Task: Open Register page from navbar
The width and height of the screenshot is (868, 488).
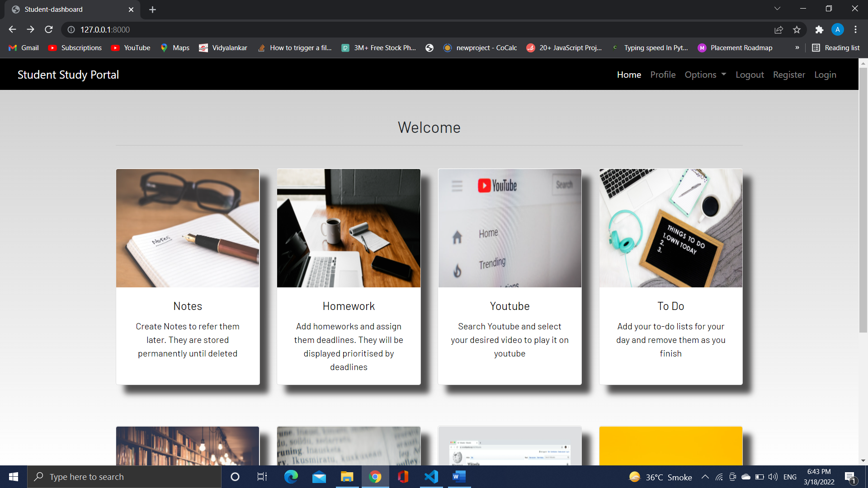Action: point(789,75)
